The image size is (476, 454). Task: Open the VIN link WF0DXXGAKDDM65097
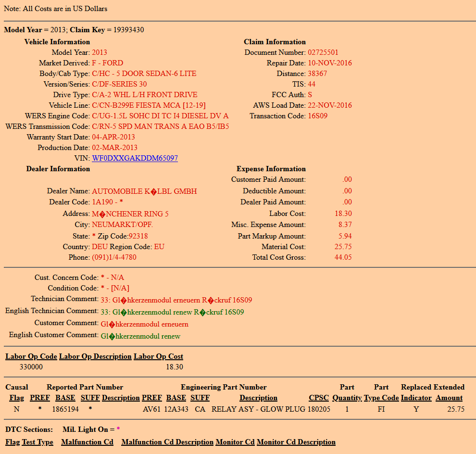[135, 158]
